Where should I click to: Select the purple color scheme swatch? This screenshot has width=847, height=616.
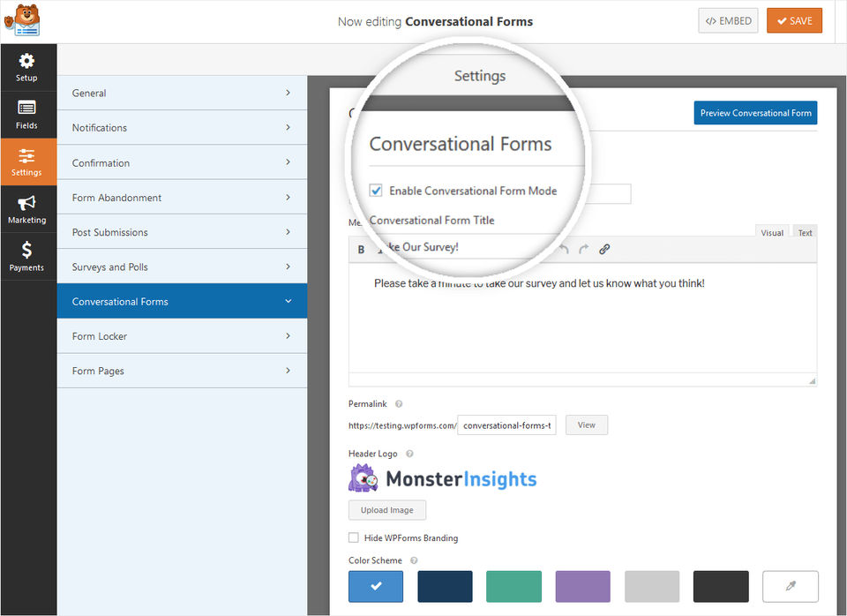point(582,586)
